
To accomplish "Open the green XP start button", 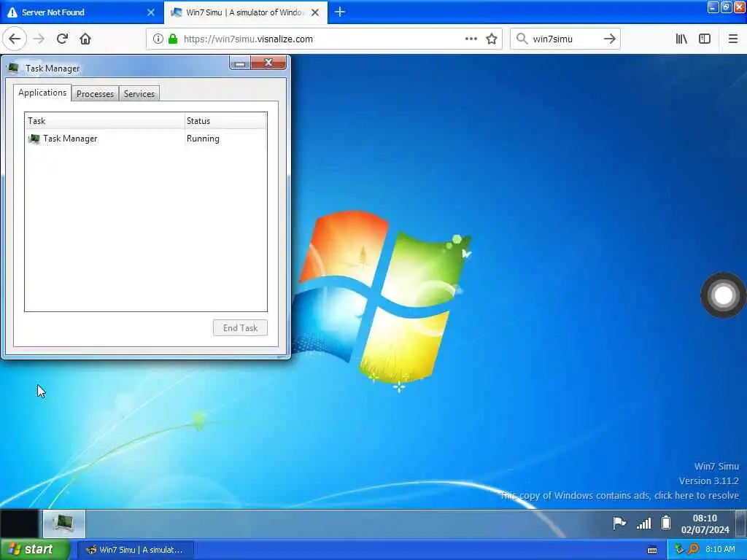I will [35, 550].
